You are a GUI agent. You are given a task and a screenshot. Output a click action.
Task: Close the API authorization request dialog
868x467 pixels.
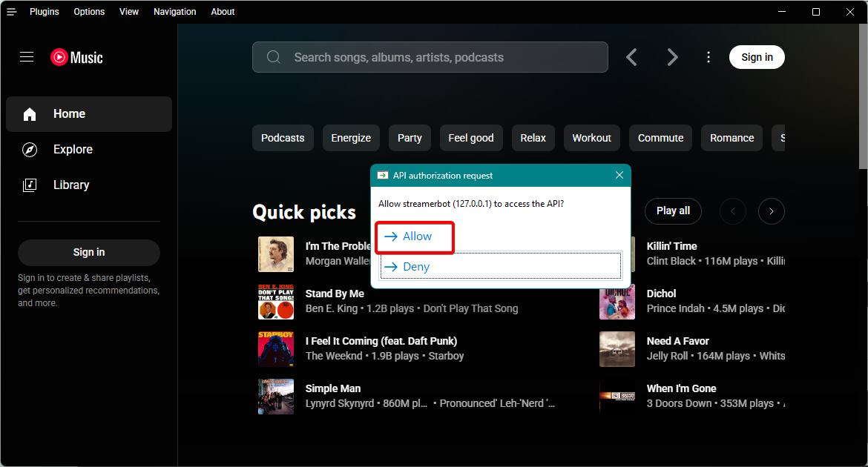tap(619, 175)
